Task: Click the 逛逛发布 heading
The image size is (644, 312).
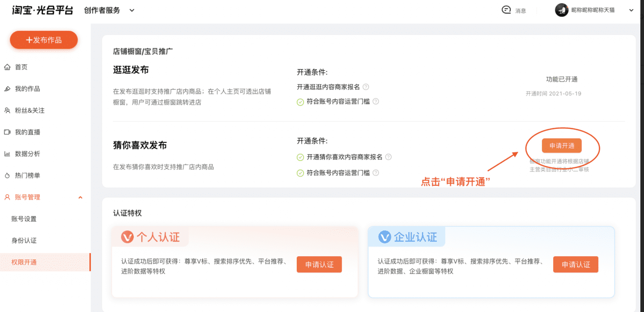Action: (x=131, y=70)
